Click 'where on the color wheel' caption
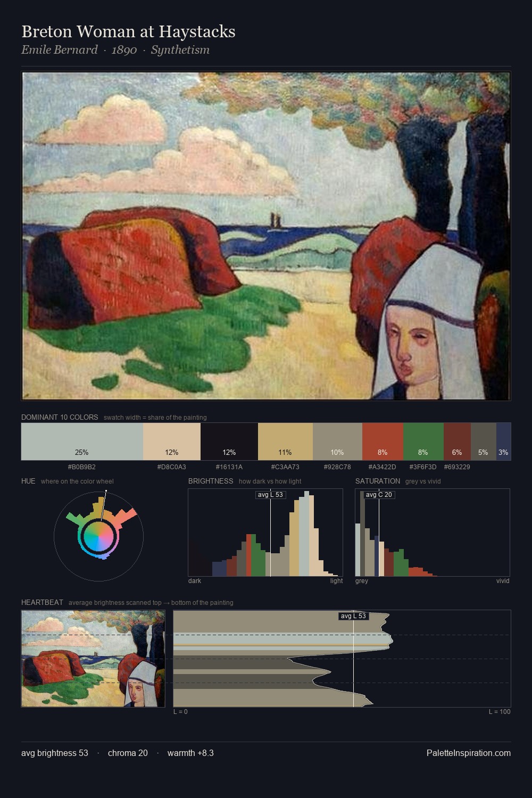532x798 pixels. (x=77, y=481)
